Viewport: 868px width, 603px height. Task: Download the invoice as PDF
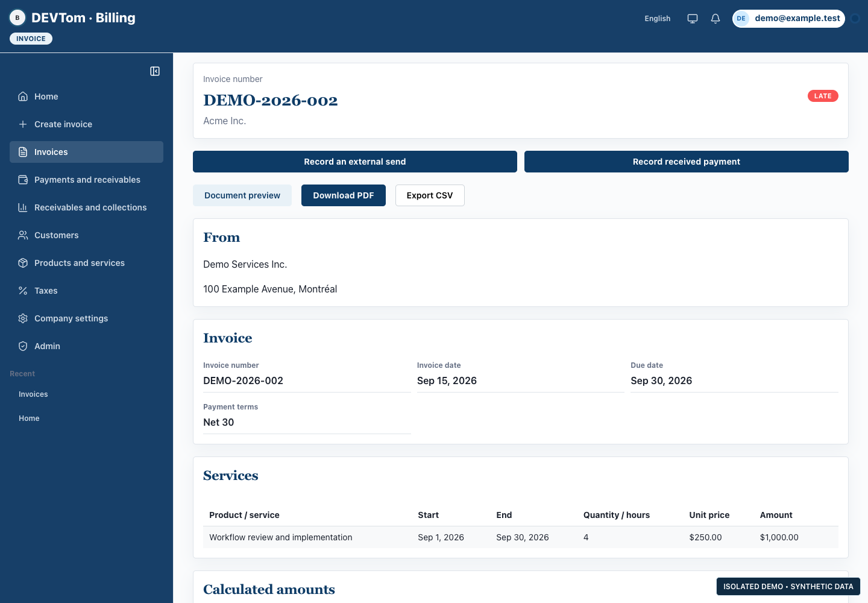coord(344,195)
